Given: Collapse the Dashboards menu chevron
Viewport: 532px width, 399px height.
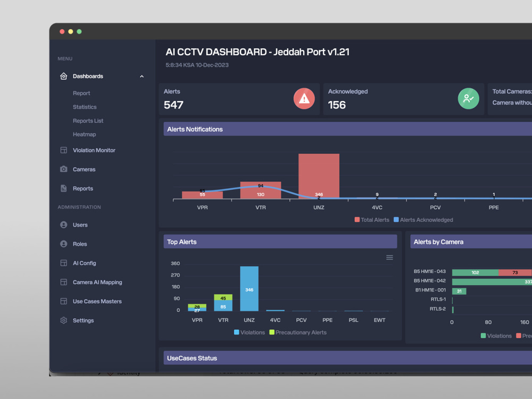Looking at the screenshot, I should (x=142, y=76).
